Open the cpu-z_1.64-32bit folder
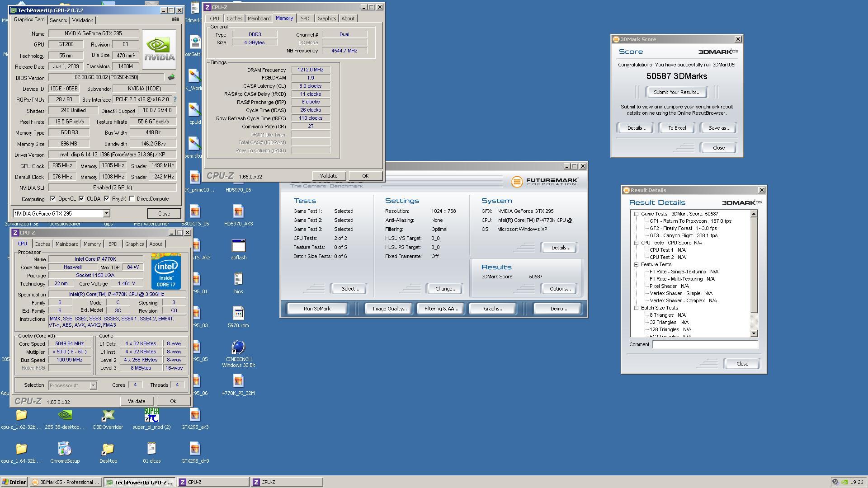Image resolution: width=868 pixels, height=488 pixels. (21, 452)
